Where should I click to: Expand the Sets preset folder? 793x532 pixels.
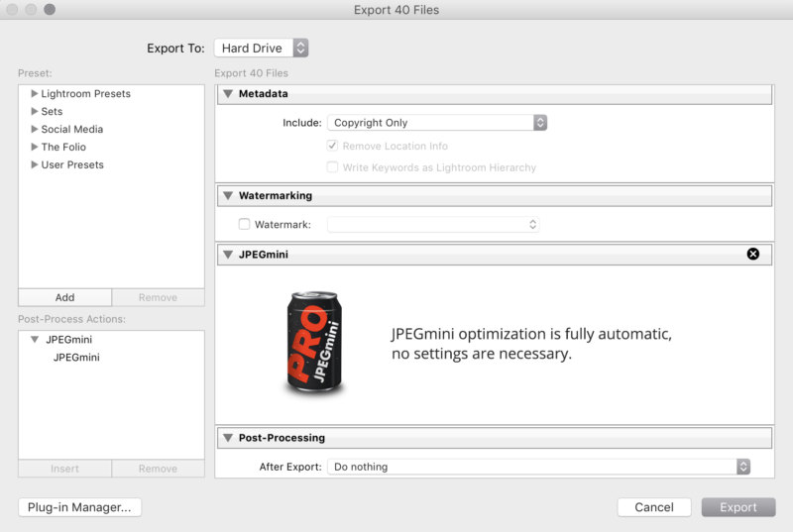(35, 111)
